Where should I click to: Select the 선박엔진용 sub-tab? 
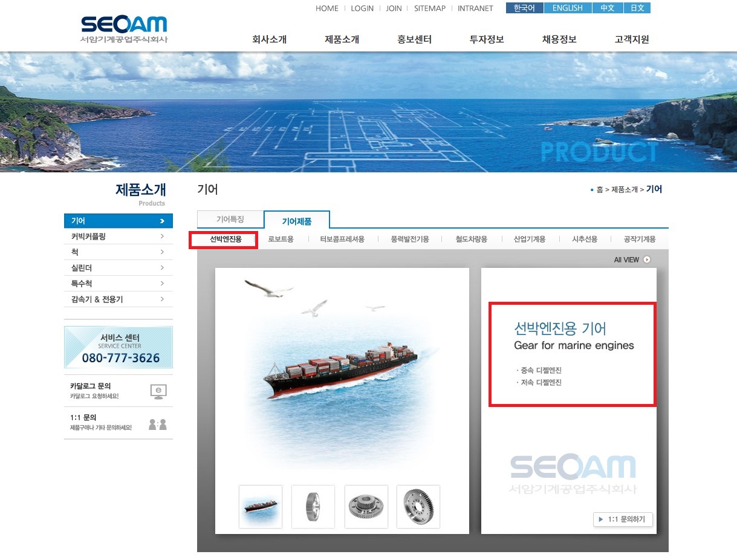pos(226,239)
